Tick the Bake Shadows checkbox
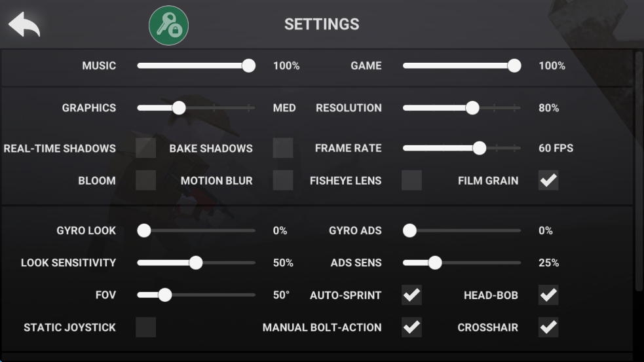 click(283, 149)
